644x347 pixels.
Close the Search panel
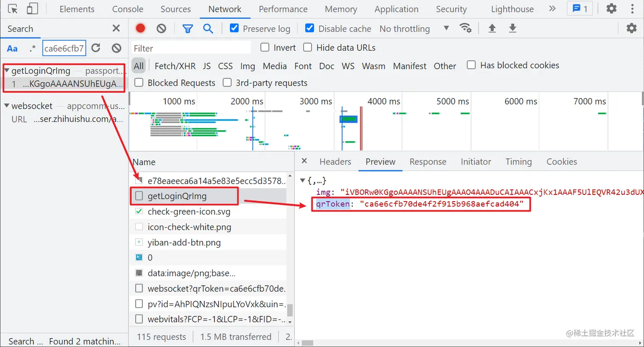pos(116,29)
